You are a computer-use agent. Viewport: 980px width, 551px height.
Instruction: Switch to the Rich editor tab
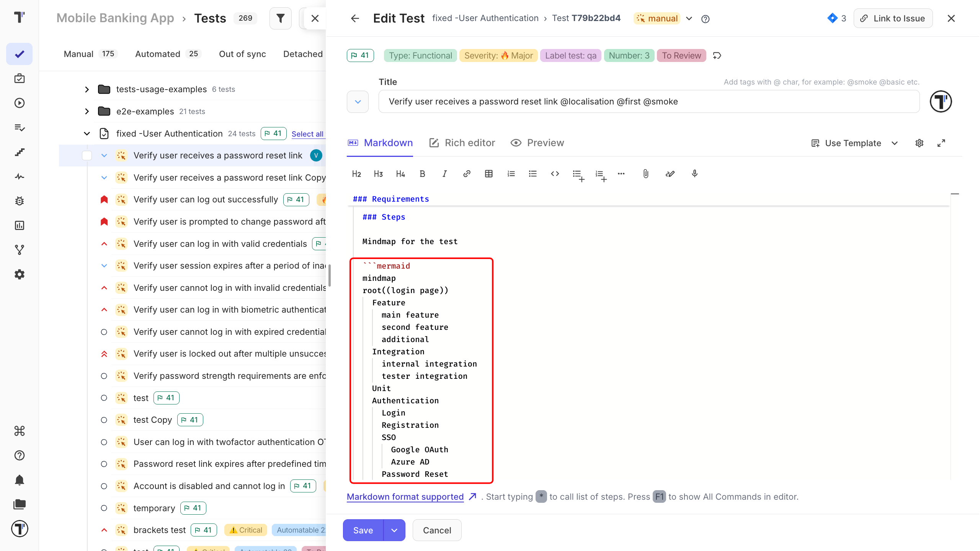[462, 143]
